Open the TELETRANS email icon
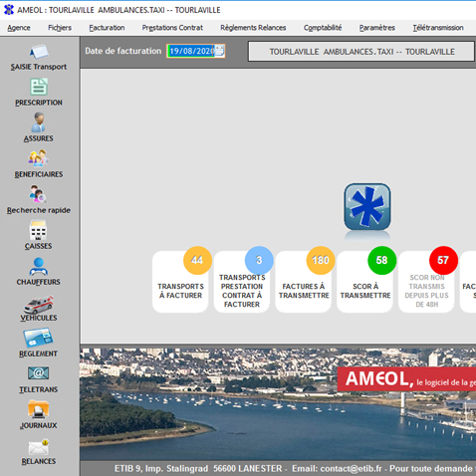Viewport: 476px width, 476px height. [x=39, y=373]
